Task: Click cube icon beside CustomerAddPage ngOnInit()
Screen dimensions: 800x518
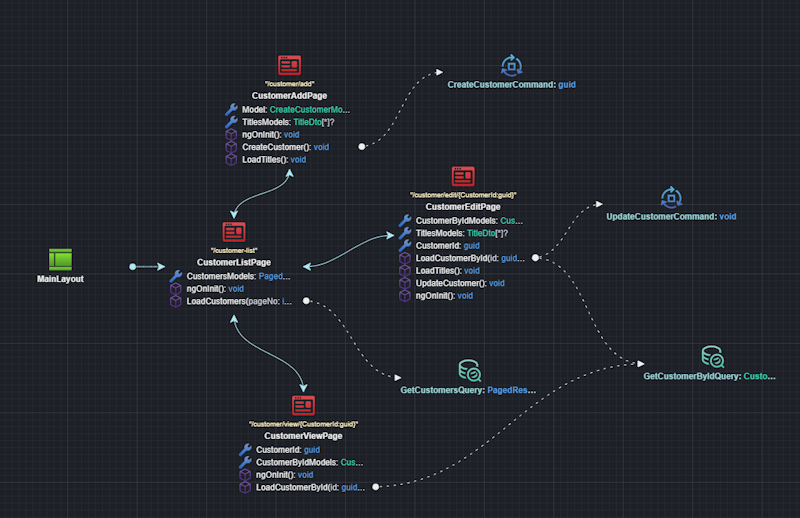Action: (231, 134)
